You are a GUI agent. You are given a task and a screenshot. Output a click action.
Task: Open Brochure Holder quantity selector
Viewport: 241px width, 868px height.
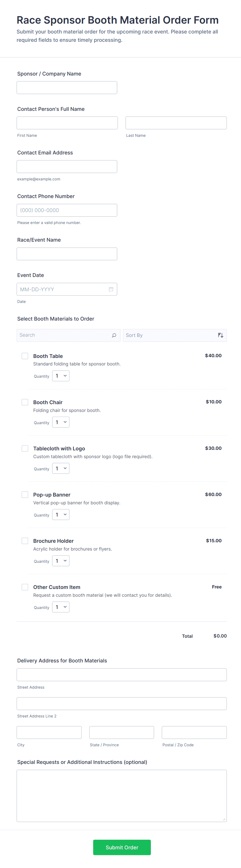[61, 561]
